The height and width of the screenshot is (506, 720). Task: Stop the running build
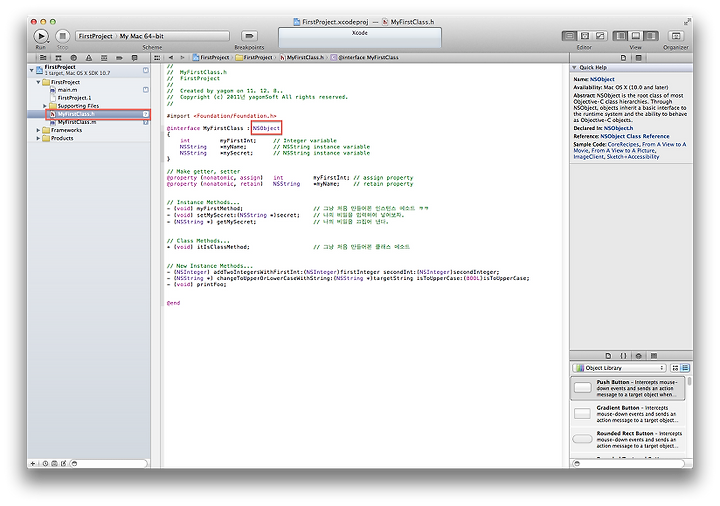pyautogui.click(x=62, y=36)
